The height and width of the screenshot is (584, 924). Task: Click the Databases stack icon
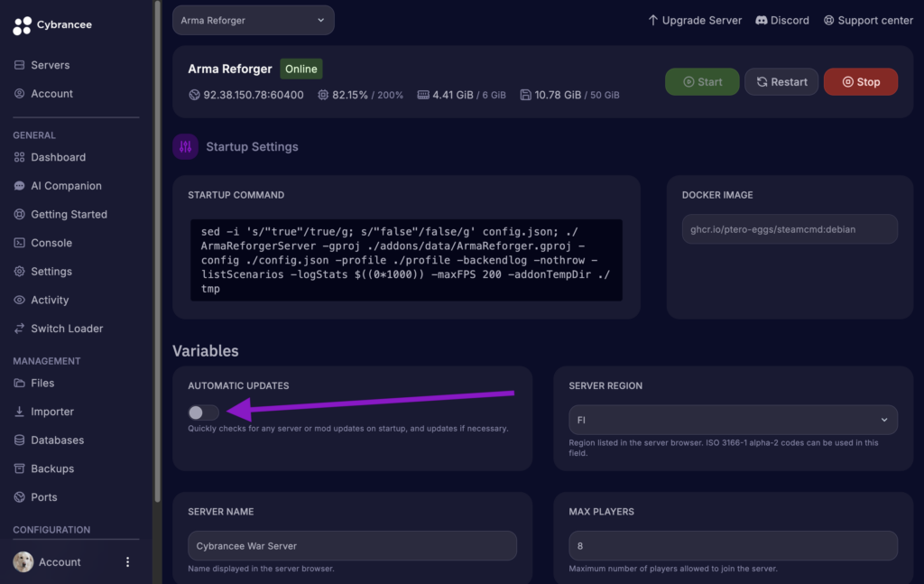20,440
